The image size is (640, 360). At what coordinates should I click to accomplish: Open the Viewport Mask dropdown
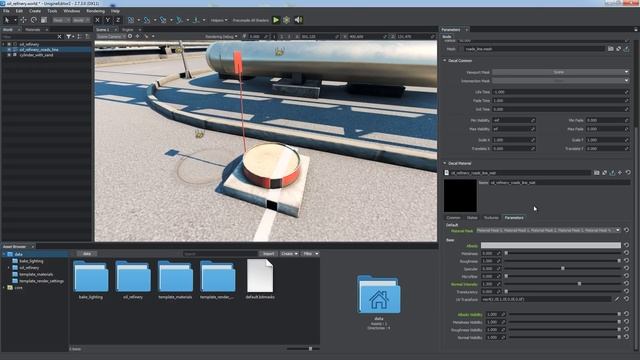[x=560, y=72]
